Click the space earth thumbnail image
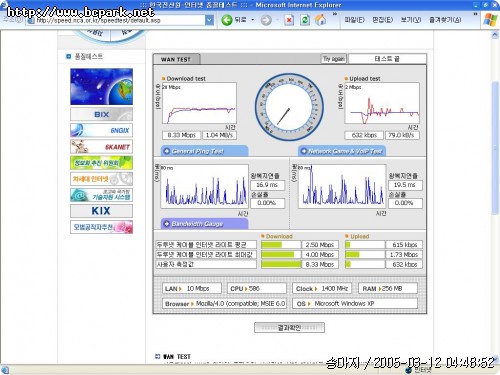500x375 pixels. [x=101, y=87]
